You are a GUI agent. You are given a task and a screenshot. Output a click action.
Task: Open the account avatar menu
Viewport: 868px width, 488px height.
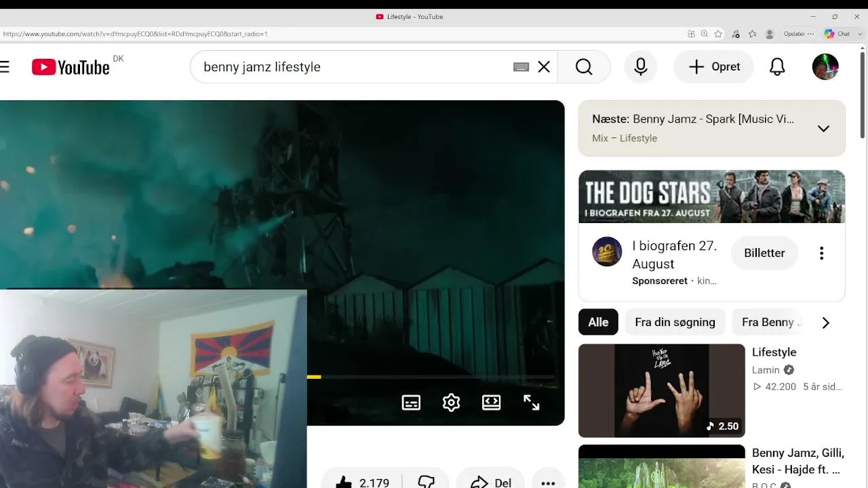[825, 67]
